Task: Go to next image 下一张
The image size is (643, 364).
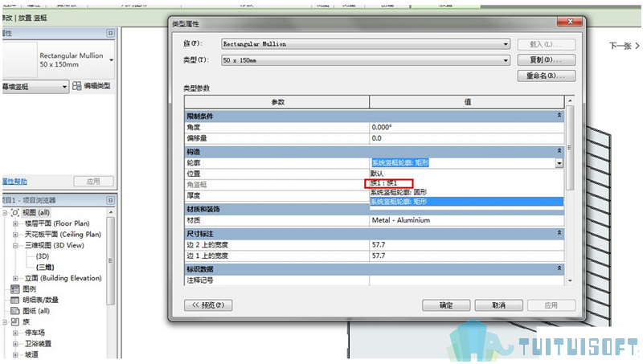Action: (624, 46)
